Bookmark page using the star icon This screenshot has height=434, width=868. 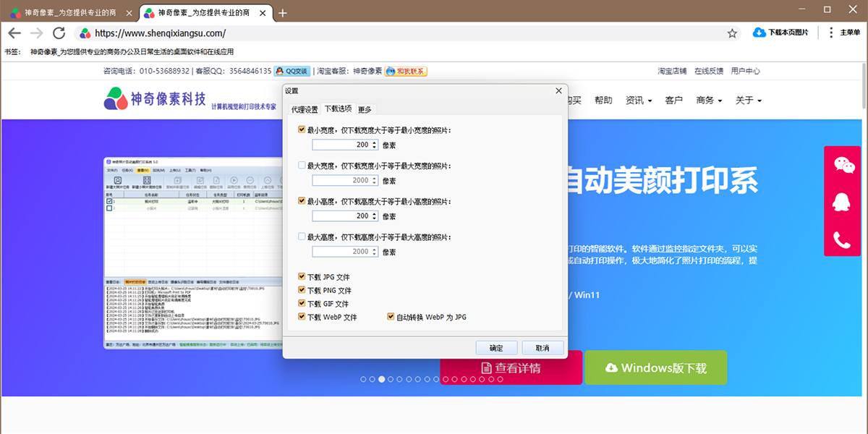click(x=732, y=33)
